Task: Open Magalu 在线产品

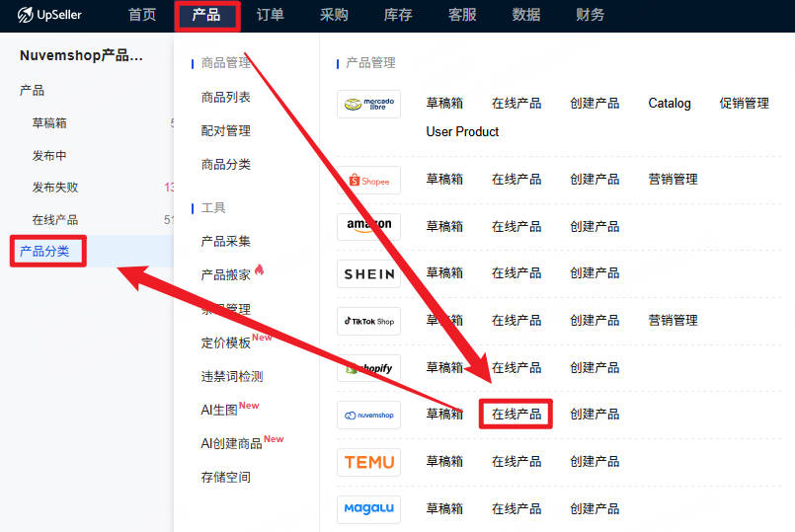Action: tap(517, 508)
